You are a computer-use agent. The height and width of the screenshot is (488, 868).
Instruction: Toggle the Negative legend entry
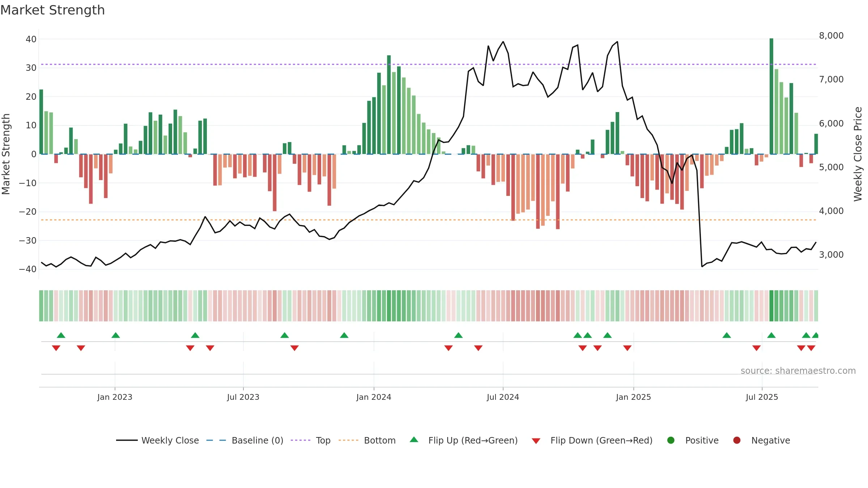(761, 440)
